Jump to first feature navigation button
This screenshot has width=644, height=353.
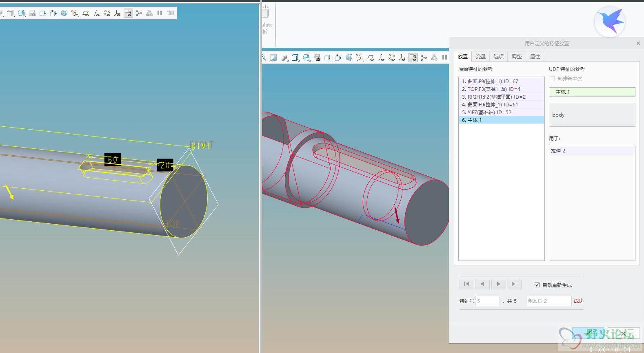467,284
